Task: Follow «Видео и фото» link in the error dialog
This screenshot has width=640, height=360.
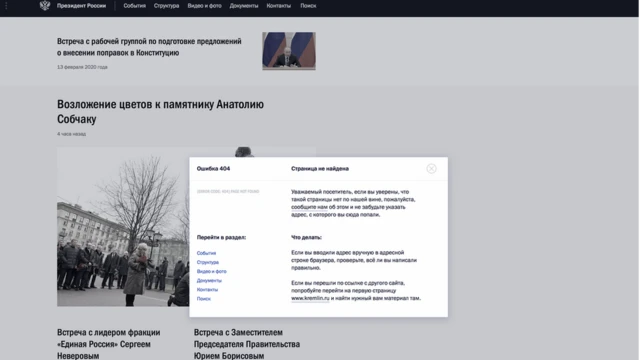Action: click(211, 271)
